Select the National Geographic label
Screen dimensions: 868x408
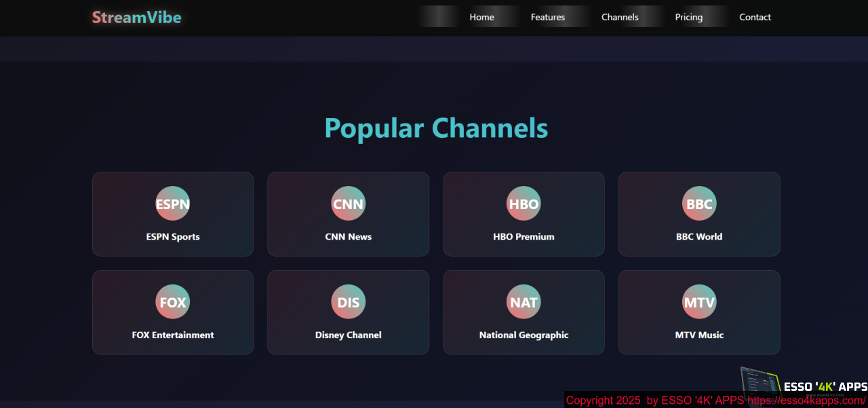click(x=524, y=335)
